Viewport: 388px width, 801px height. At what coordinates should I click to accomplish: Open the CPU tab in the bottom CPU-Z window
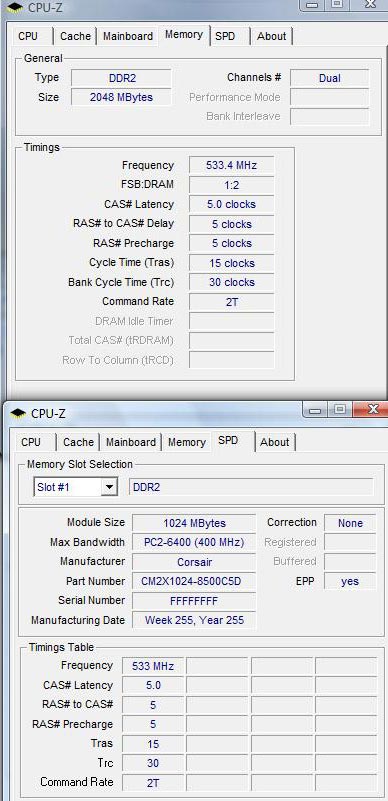coord(31,442)
